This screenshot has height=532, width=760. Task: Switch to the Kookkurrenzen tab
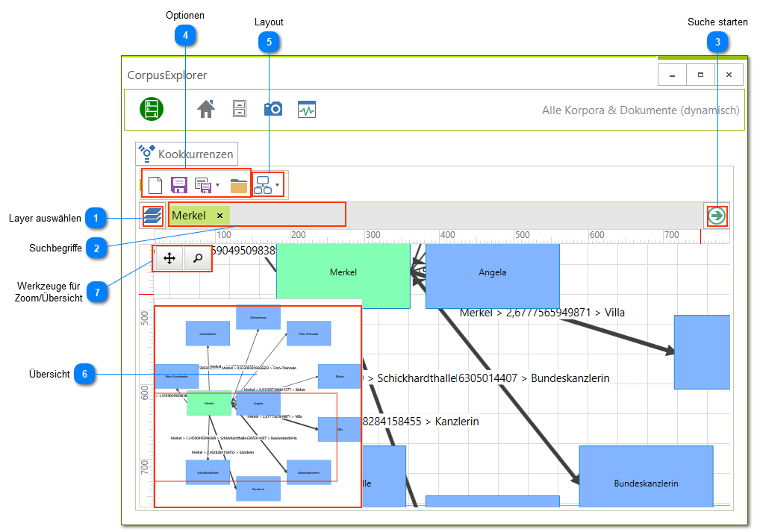coord(187,154)
